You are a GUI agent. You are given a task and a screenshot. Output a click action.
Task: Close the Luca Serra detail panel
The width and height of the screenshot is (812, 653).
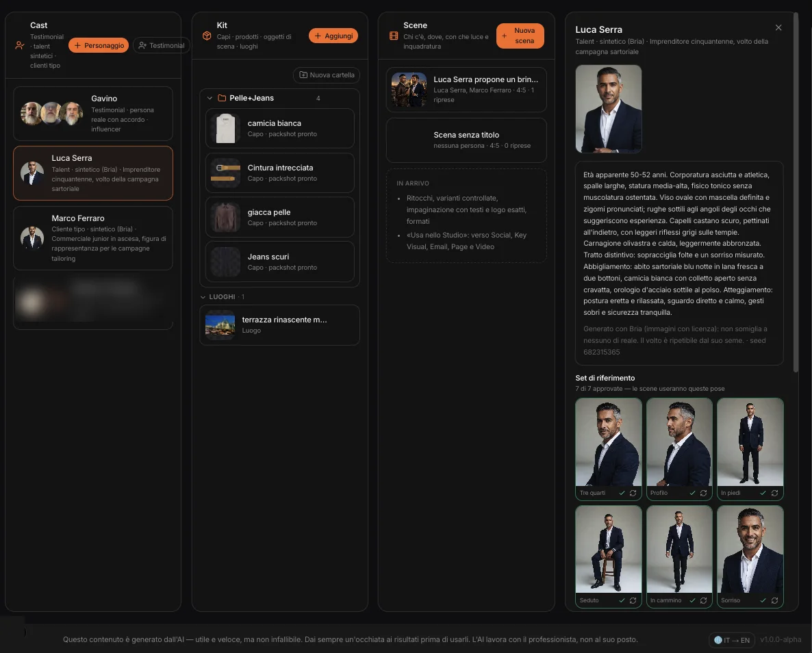(x=778, y=27)
